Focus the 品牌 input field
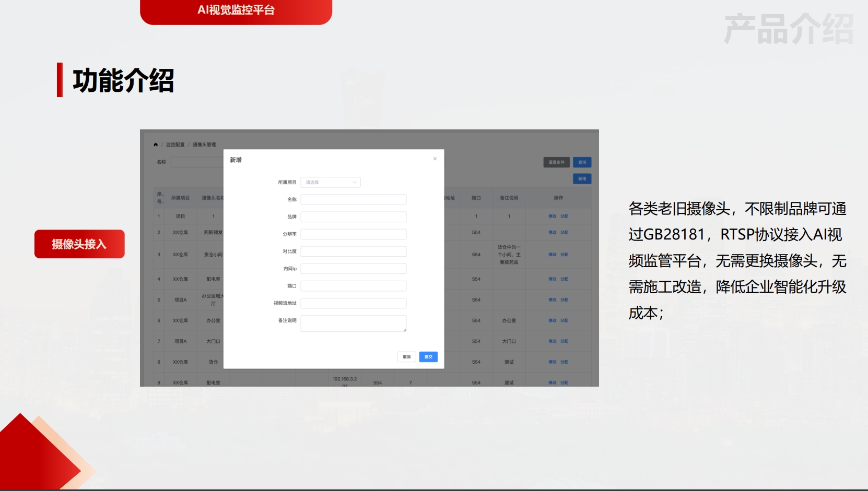868x491 pixels. (353, 217)
